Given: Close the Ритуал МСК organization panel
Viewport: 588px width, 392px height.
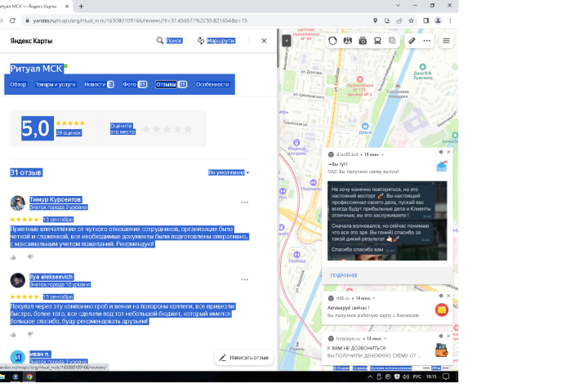Looking at the screenshot, I should (264, 41).
